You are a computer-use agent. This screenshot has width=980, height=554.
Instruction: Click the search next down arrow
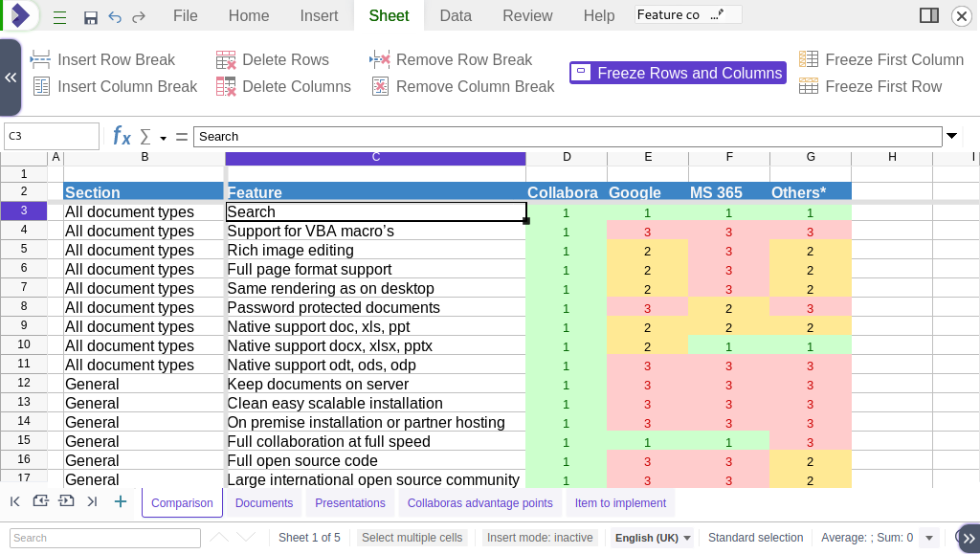246,537
